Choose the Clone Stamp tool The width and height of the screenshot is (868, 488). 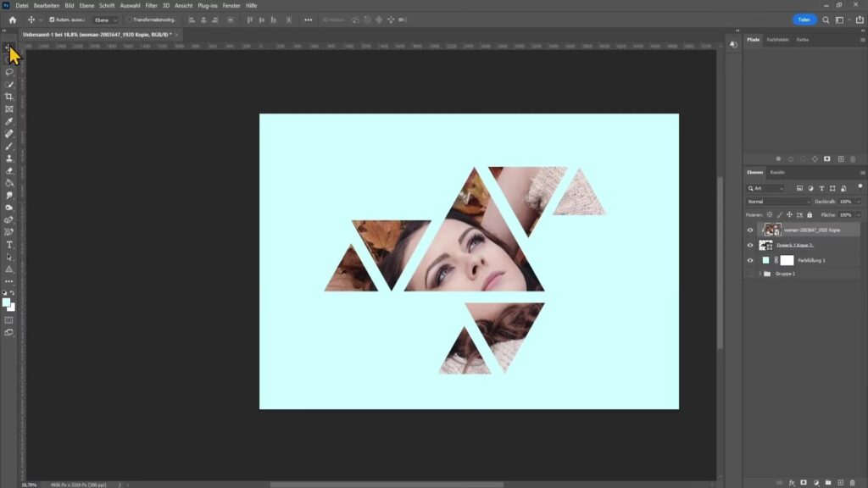click(9, 158)
